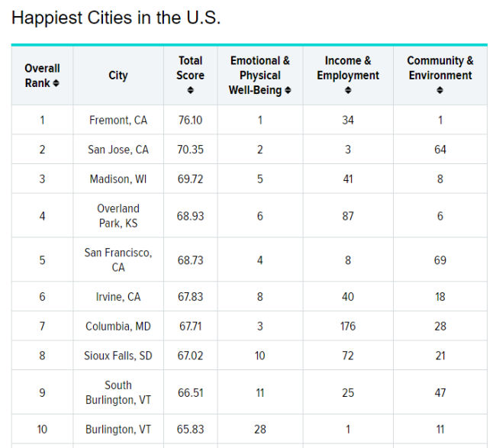This screenshot has height=448, width=496.
Task: Click sort arrows under Total Score
Action: 190,91
